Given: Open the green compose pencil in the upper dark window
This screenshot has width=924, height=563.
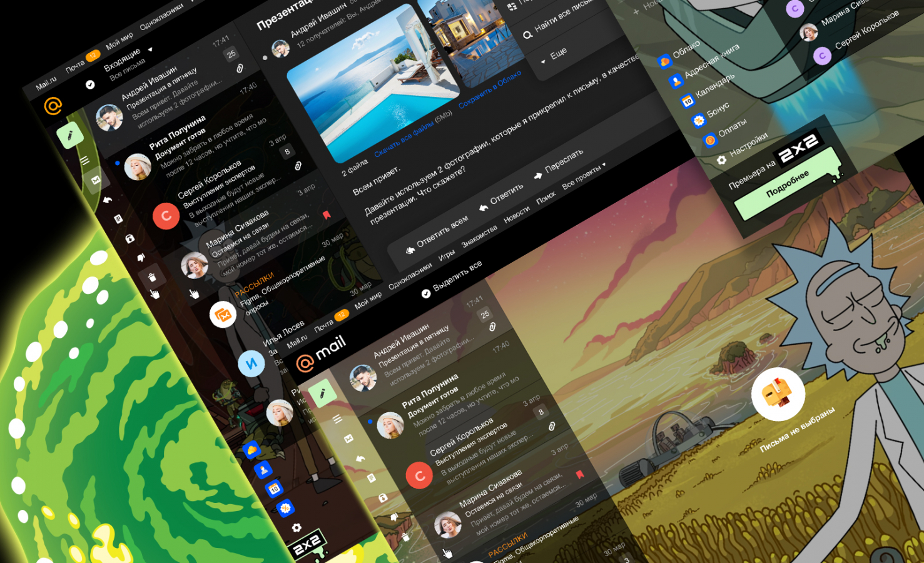Looking at the screenshot, I should pos(70,135).
